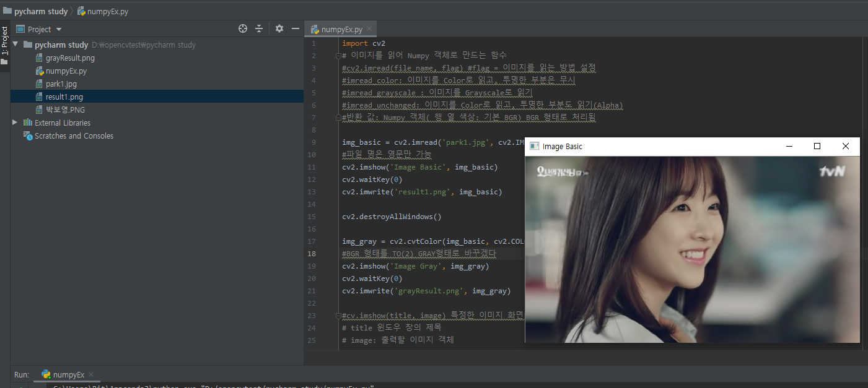Click pycharm study breadcrumb
The height and width of the screenshot is (388, 868).
click(36, 11)
